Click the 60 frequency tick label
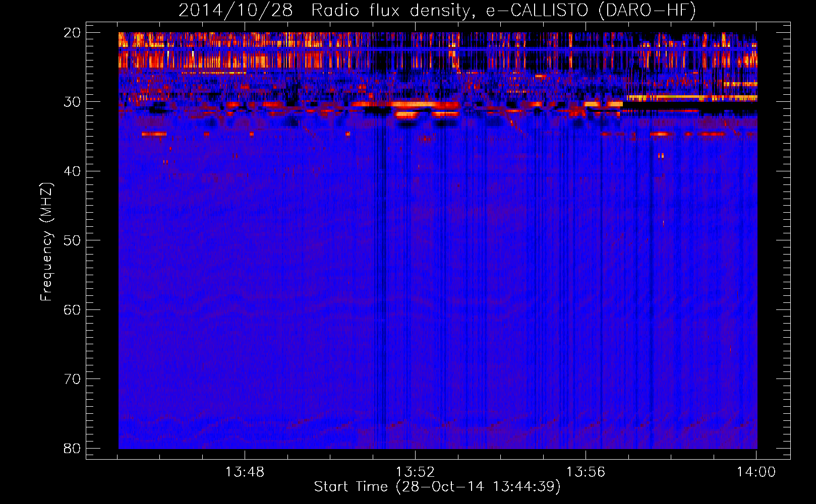This screenshot has height=504, width=816. 72,309
